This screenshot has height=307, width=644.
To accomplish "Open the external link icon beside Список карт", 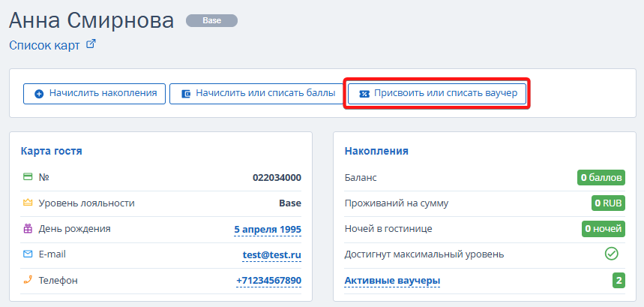I will pyautogui.click(x=91, y=44).
